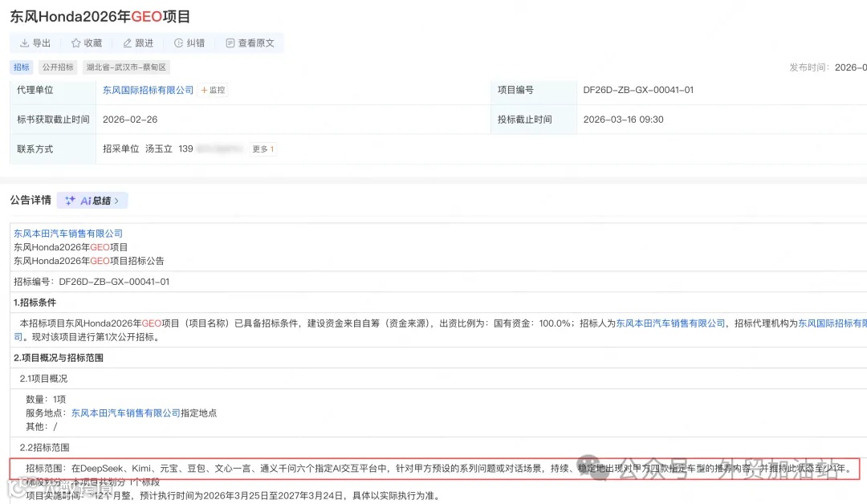Expand 更多 1 contact details

[x=263, y=148]
